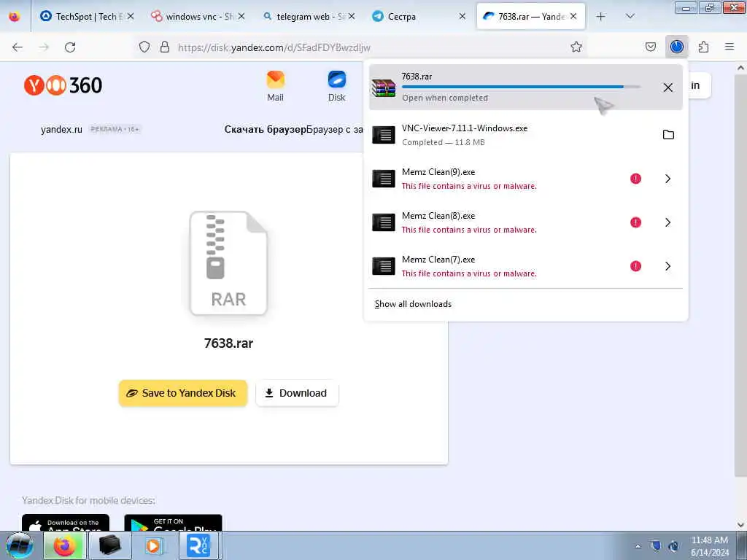Close the TechSpot tab
This screenshot has height=560, width=747.
(x=131, y=17)
